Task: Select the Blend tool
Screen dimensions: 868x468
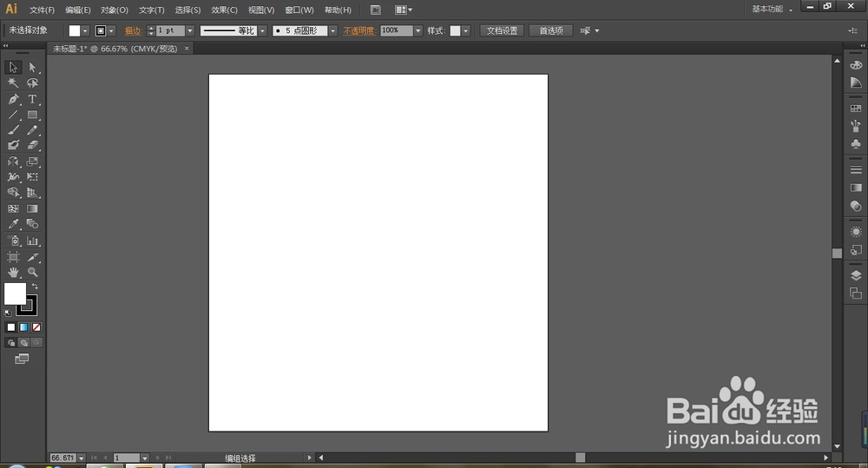Action: (x=32, y=224)
